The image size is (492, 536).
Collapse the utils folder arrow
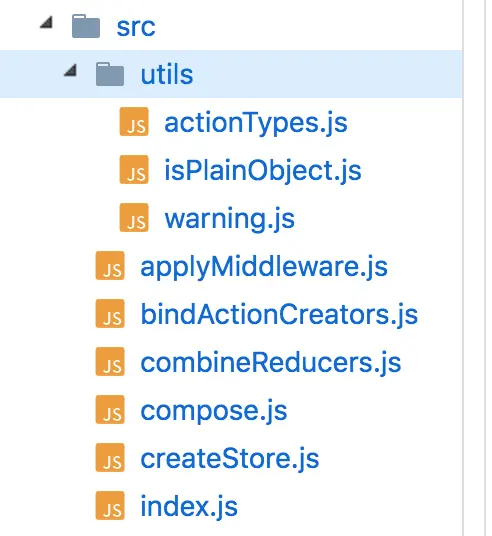coord(70,71)
